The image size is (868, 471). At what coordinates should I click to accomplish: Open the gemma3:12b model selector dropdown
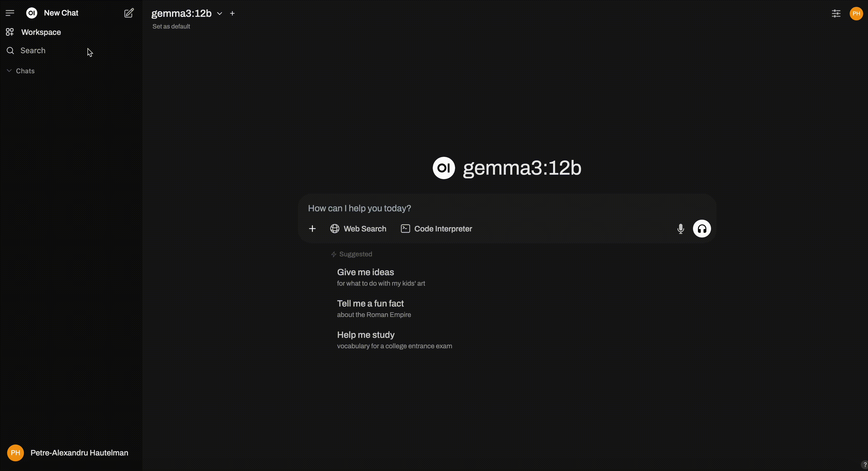pyautogui.click(x=187, y=13)
